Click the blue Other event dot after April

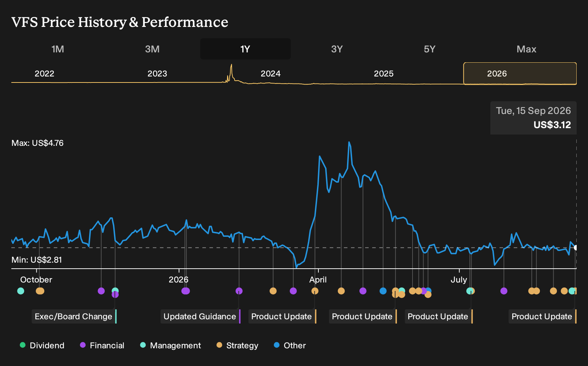[383, 291]
